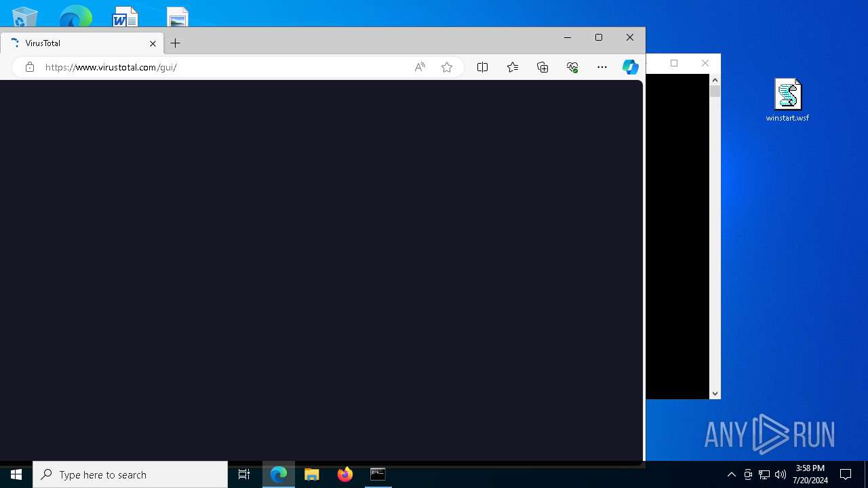868x488 pixels.
Task: Select the Recycle Bin desktop icon
Action: pyautogui.click(x=25, y=17)
